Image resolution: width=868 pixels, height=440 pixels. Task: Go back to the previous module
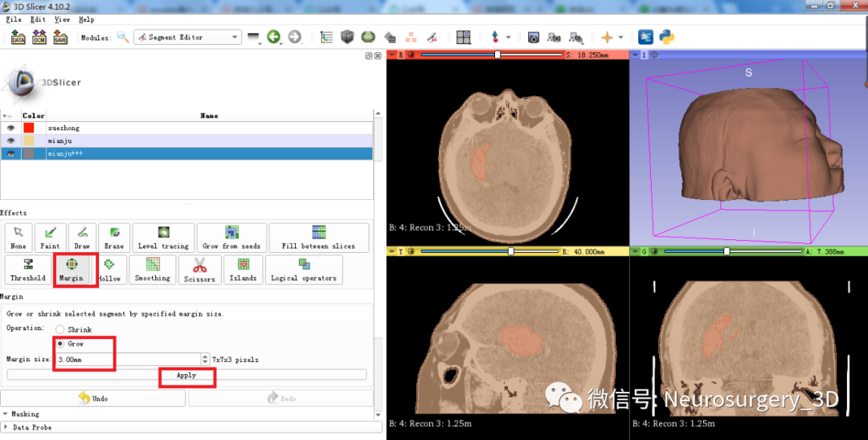coord(273,37)
